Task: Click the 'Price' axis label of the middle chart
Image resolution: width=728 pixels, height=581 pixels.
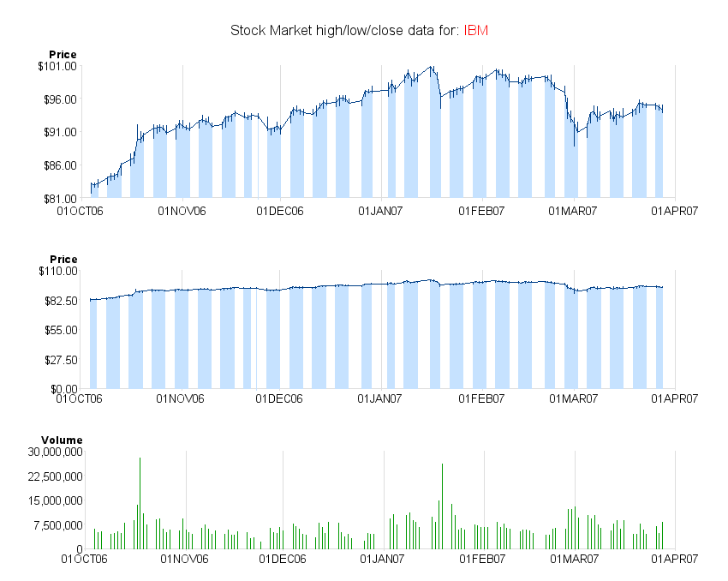Action: tap(63, 259)
